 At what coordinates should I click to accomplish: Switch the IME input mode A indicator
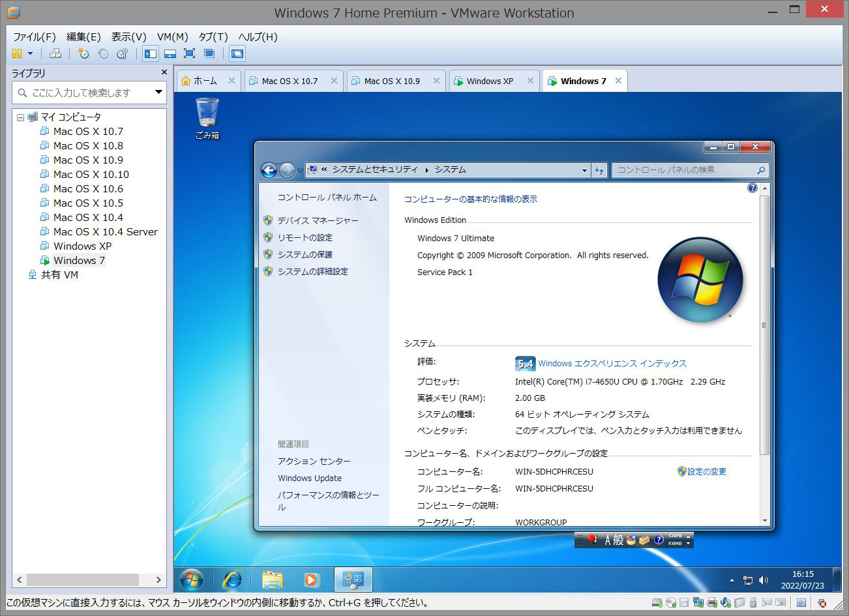[608, 540]
